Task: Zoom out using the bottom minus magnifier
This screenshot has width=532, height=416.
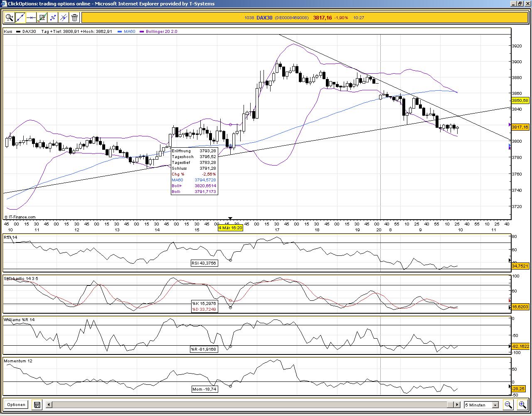Action: [x=508, y=404]
